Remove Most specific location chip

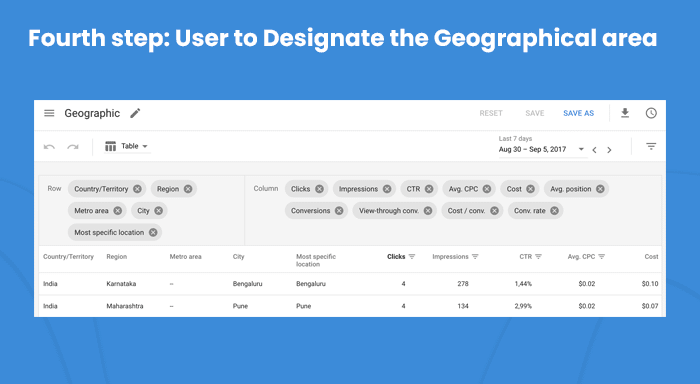click(x=153, y=233)
